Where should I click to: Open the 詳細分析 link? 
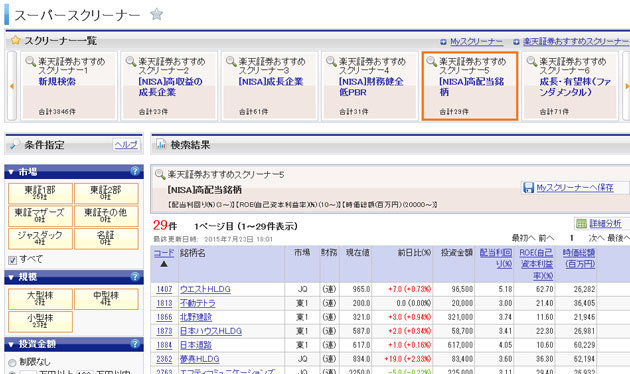pyautogui.click(x=605, y=224)
